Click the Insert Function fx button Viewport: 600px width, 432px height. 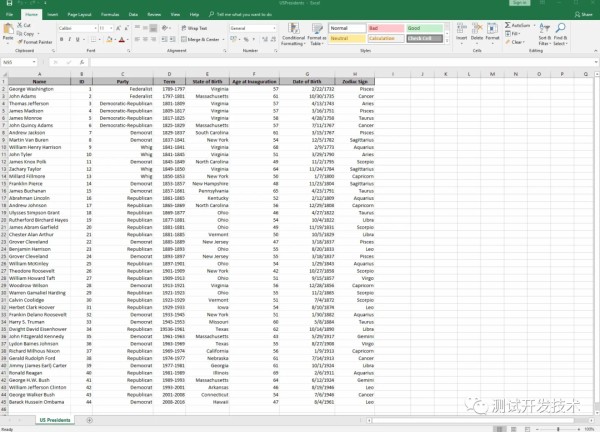pyautogui.click(x=82, y=62)
